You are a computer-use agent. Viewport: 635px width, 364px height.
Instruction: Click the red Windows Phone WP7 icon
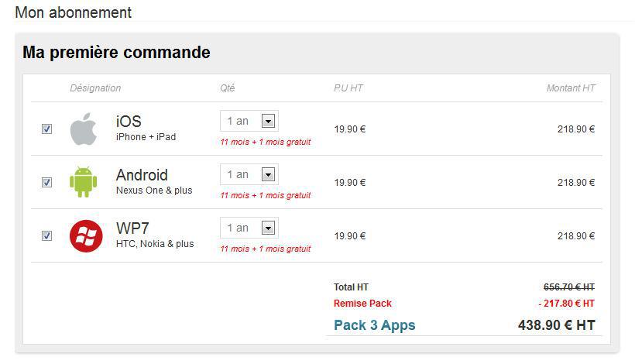[x=86, y=235]
